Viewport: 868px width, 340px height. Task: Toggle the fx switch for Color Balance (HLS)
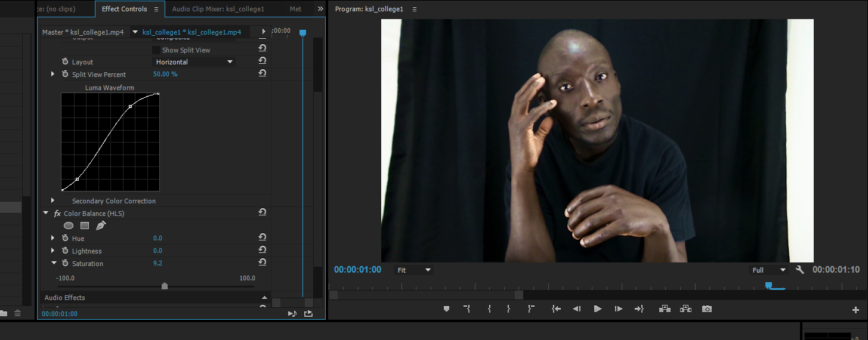pos(57,214)
